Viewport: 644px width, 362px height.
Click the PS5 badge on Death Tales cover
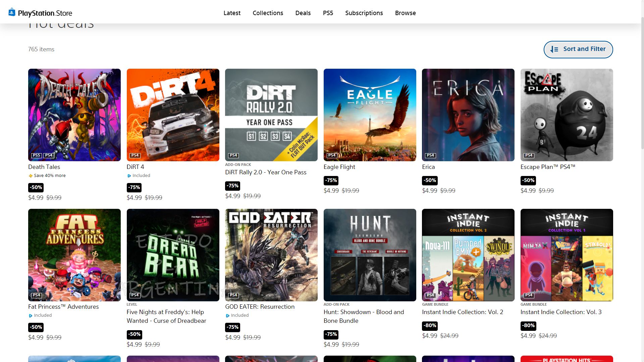coord(36,155)
